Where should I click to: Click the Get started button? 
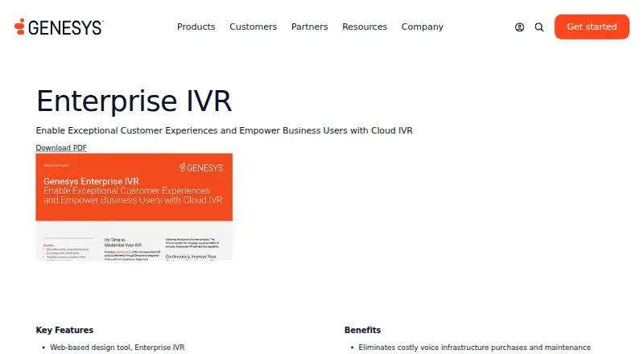coord(592,27)
